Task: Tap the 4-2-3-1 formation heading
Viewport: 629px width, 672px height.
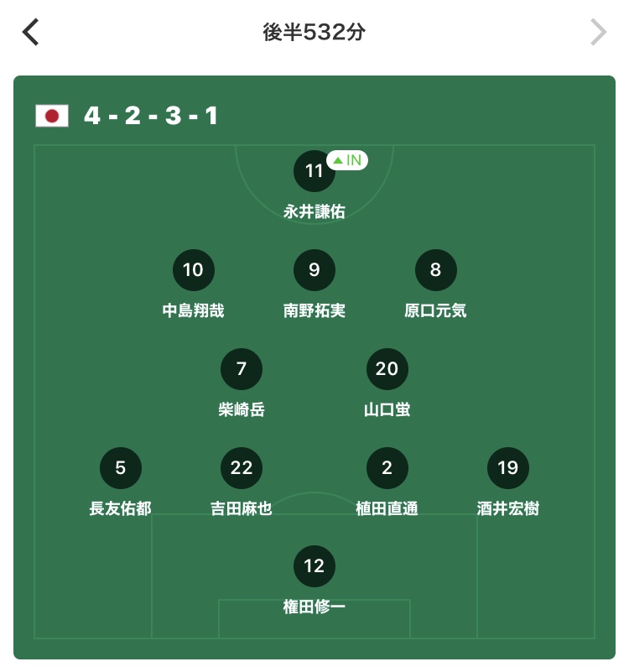Action: coord(151,116)
